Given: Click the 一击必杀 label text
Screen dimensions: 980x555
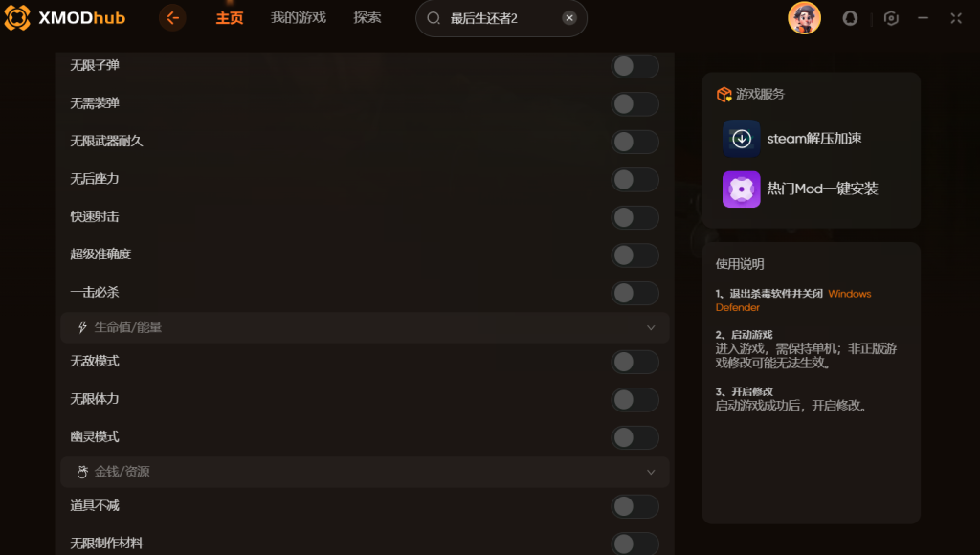Looking at the screenshot, I should tap(95, 292).
